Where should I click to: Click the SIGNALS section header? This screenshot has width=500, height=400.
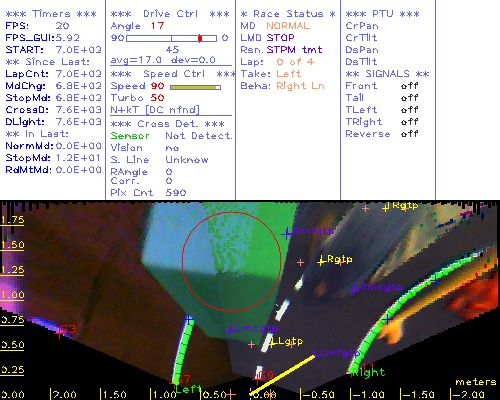(387, 74)
